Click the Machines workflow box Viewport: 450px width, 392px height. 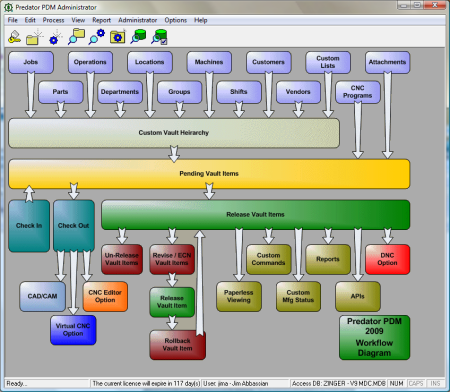tap(209, 62)
